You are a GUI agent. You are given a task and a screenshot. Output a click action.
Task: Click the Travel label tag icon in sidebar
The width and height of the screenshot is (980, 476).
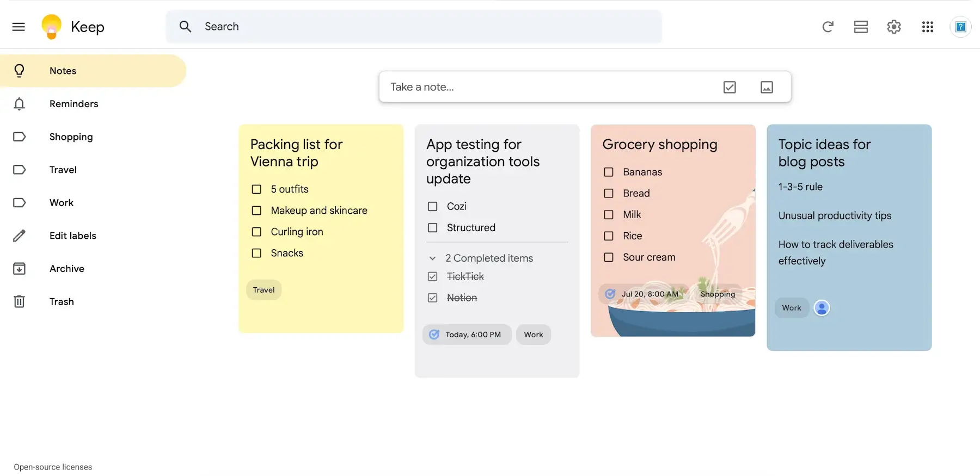pos(19,170)
